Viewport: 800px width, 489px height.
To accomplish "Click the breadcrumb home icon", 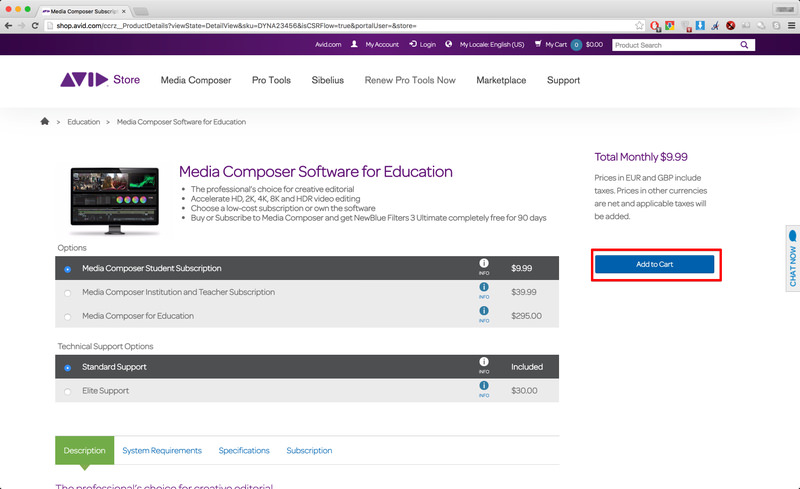I will click(45, 121).
